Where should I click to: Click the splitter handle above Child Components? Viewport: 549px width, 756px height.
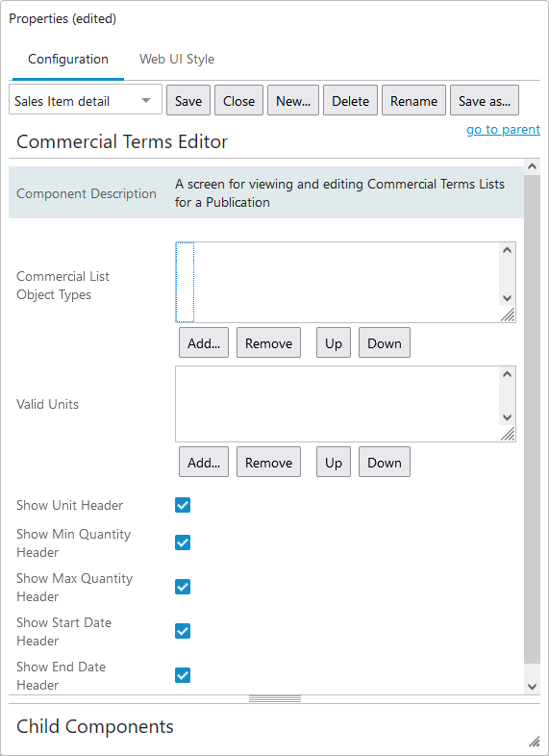tap(275, 698)
